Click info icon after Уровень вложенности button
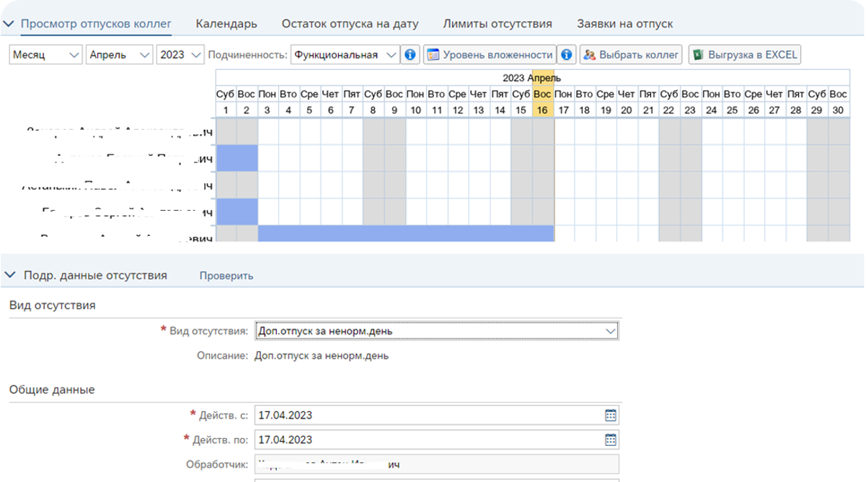 pyautogui.click(x=567, y=55)
